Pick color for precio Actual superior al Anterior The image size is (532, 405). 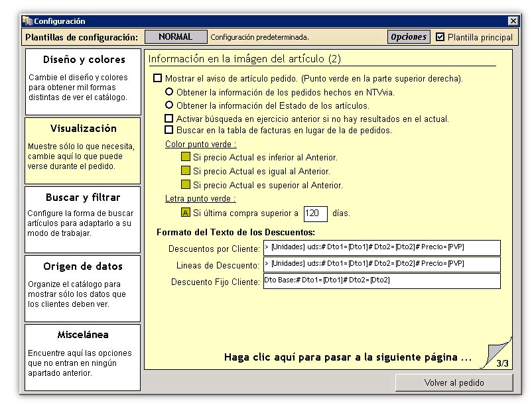tap(186, 184)
